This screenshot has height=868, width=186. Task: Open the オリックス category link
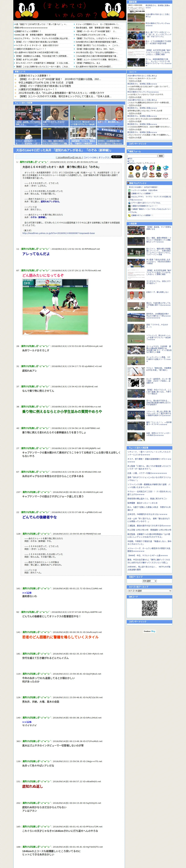104,157
